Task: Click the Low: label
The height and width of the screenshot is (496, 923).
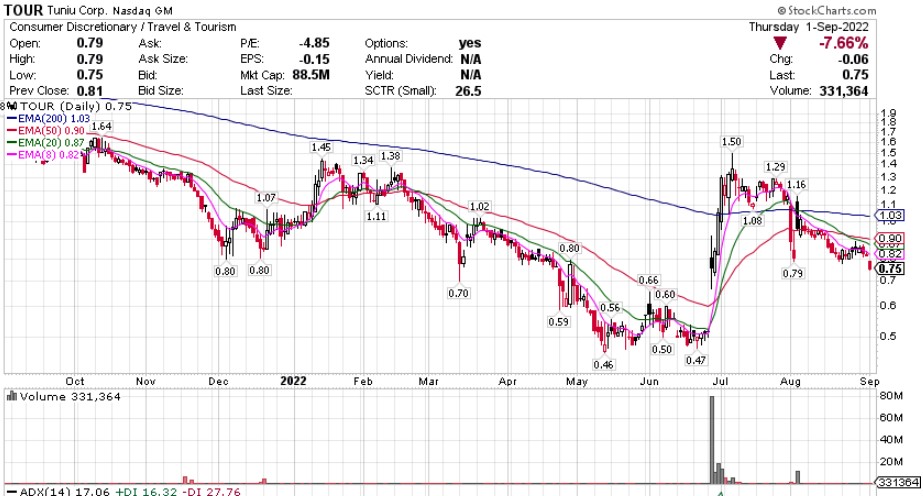Action: 22,75
